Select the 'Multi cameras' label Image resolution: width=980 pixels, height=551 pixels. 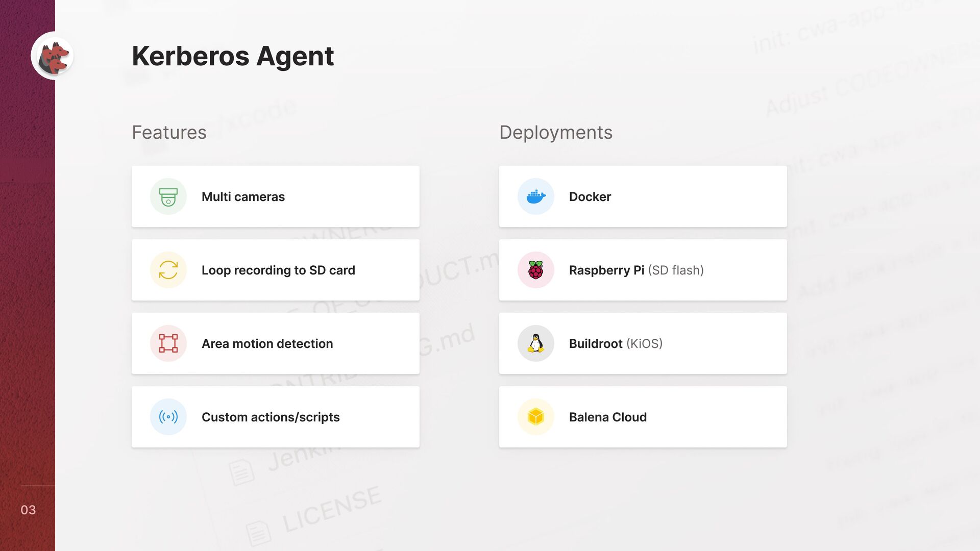point(243,197)
